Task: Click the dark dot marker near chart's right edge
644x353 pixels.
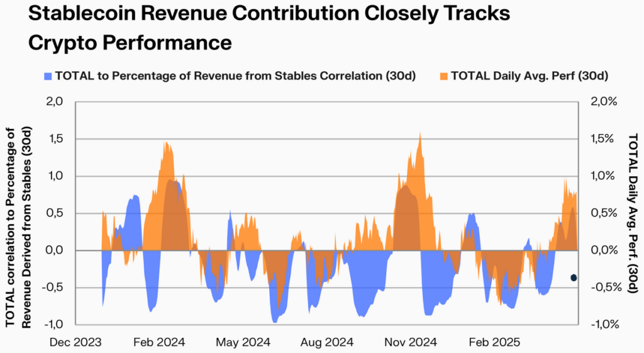Action: point(574,277)
